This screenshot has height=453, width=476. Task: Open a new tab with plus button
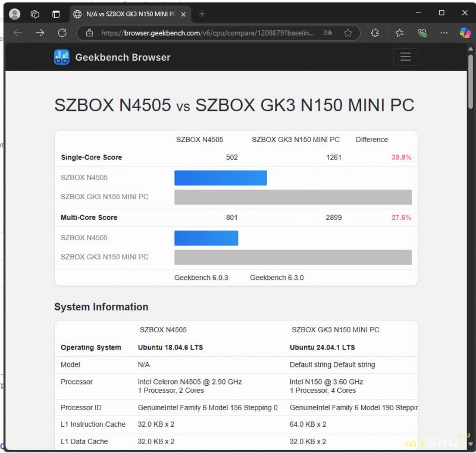(x=202, y=14)
